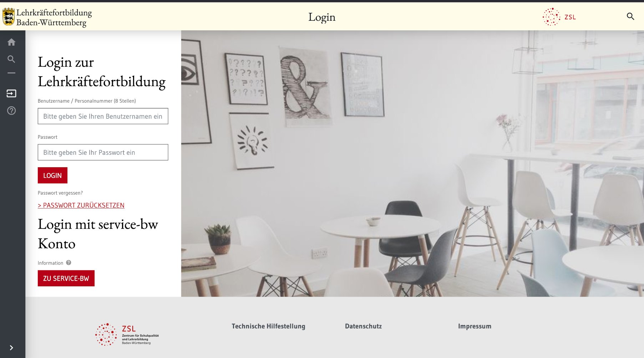Show service-bw information help icon

tap(69, 262)
